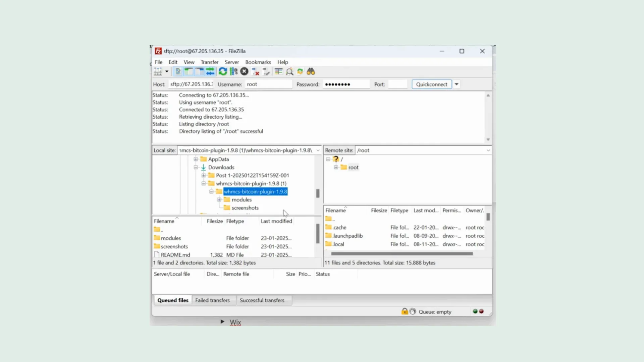Screen dimensions: 644x362
Task: Click the cancel current operation icon
Action: (245, 71)
